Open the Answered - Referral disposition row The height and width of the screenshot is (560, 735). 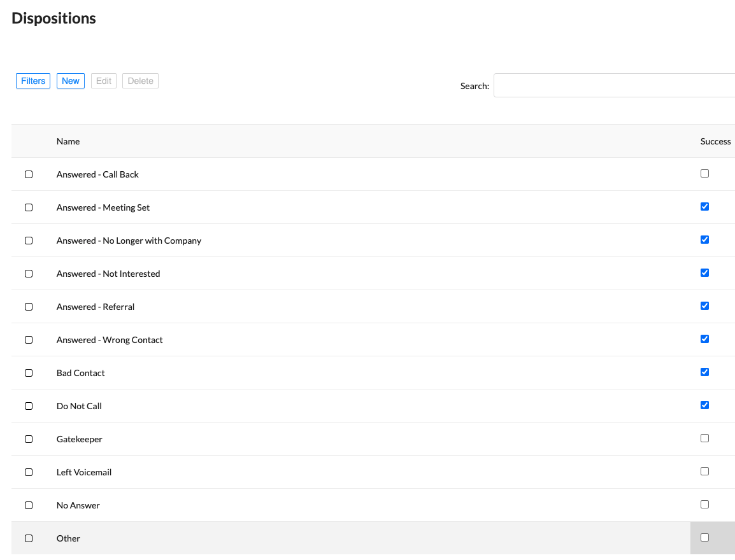point(96,307)
